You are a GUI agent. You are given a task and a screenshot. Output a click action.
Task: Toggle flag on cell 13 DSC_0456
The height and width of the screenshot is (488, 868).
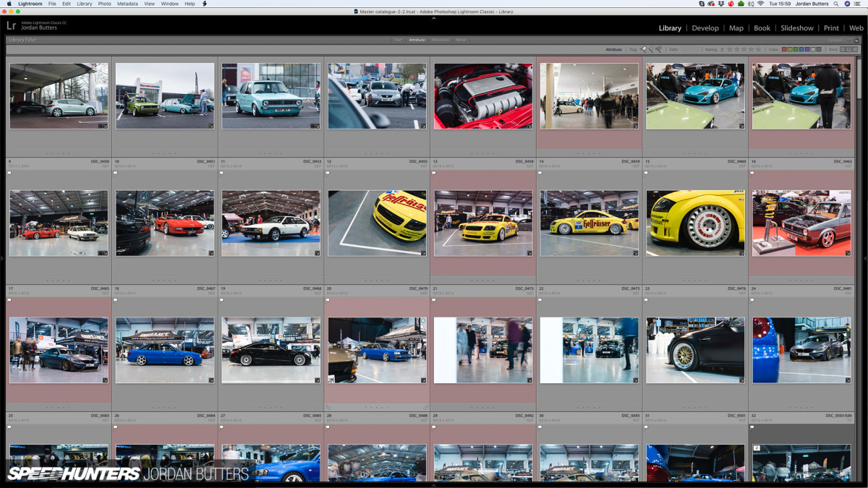click(x=434, y=174)
